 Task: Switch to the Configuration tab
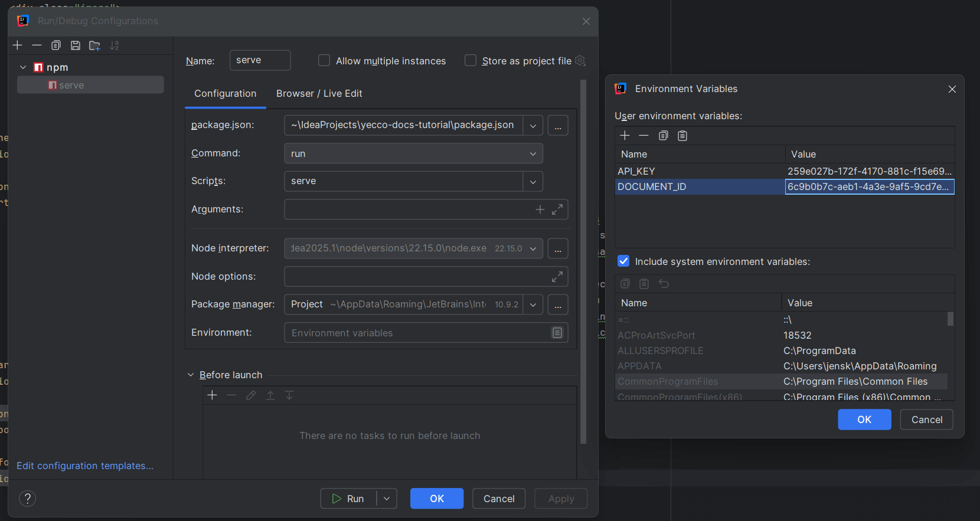click(226, 93)
